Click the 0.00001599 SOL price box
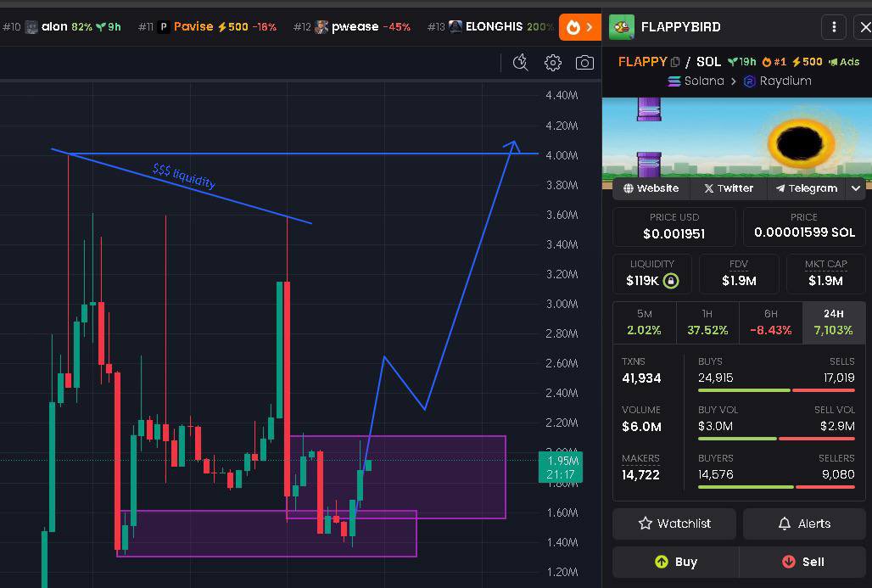Screen dimensions: 872x588 pyautogui.click(x=804, y=227)
